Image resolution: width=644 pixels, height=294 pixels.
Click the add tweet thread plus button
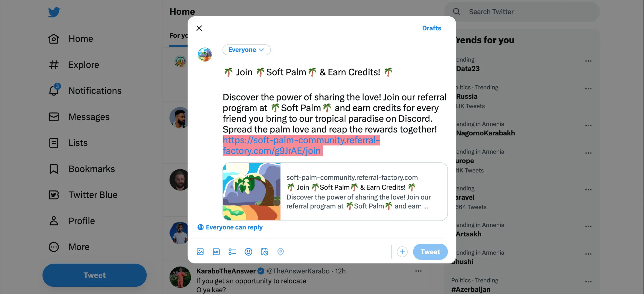[402, 251]
